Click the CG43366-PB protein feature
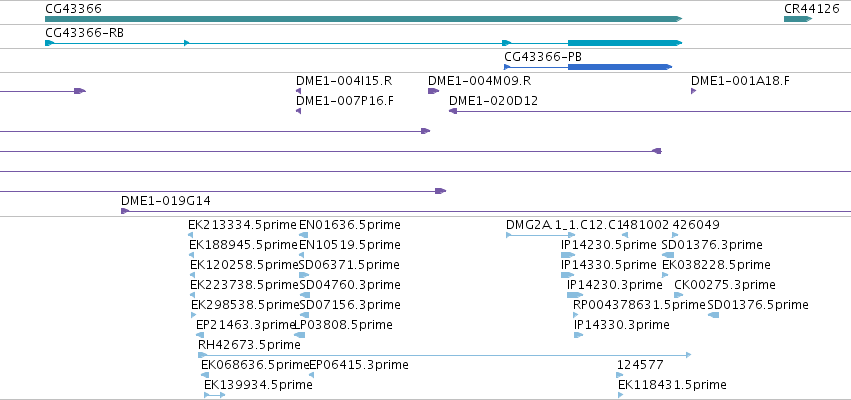Viewport: 851px width, 400px height. [588, 67]
